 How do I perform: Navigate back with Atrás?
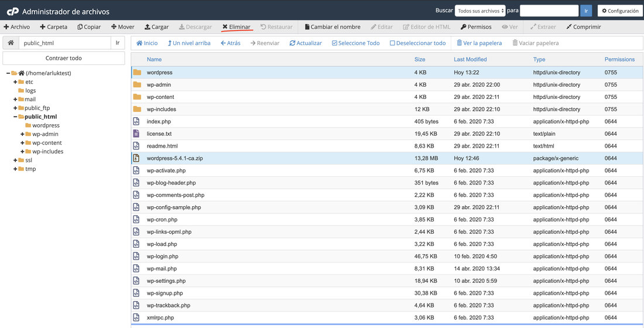[x=231, y=43]
